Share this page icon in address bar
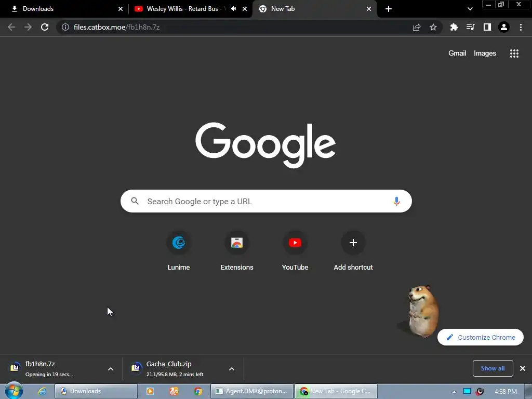 (x=417, y=27)
